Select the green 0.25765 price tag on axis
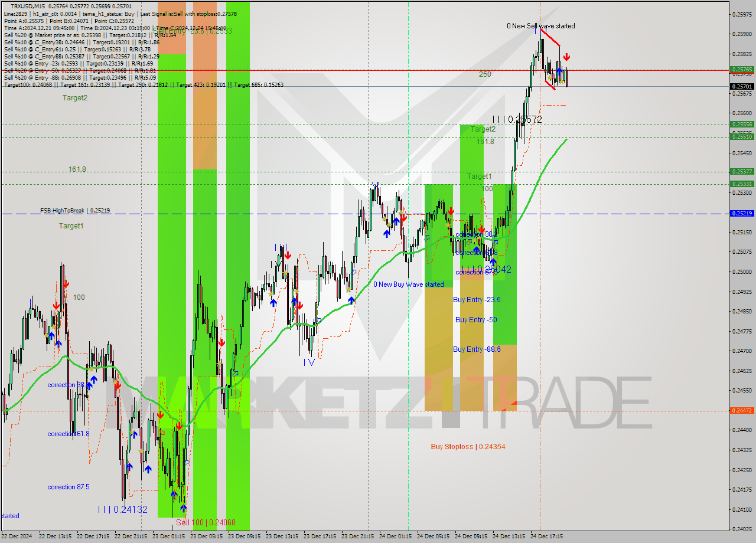756x543 pixels. pyautogui.click(x=742, y=70)
